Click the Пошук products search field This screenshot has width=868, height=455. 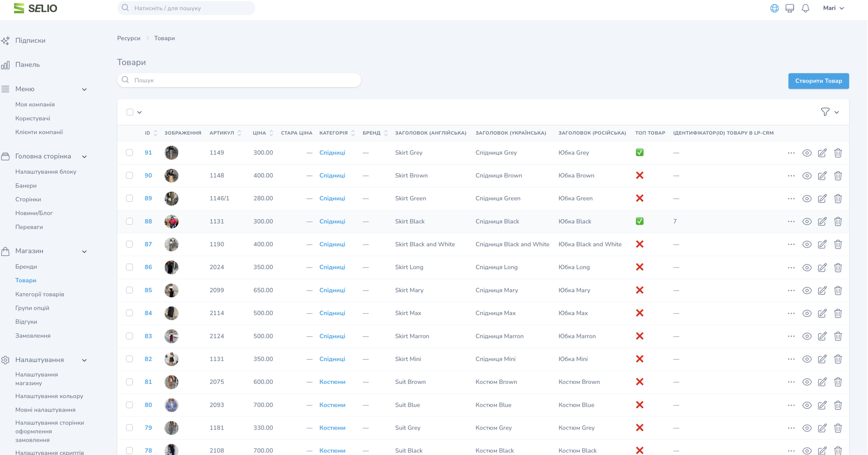239,80
